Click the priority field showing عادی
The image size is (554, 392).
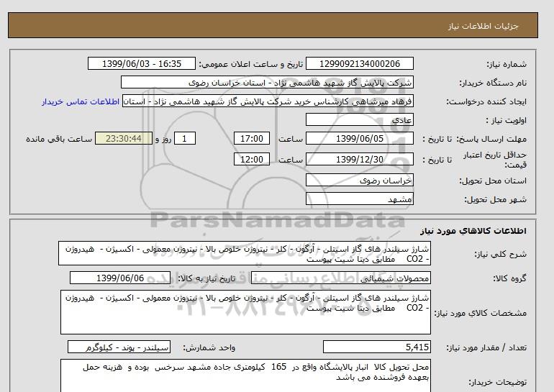(x=361, y=120)
